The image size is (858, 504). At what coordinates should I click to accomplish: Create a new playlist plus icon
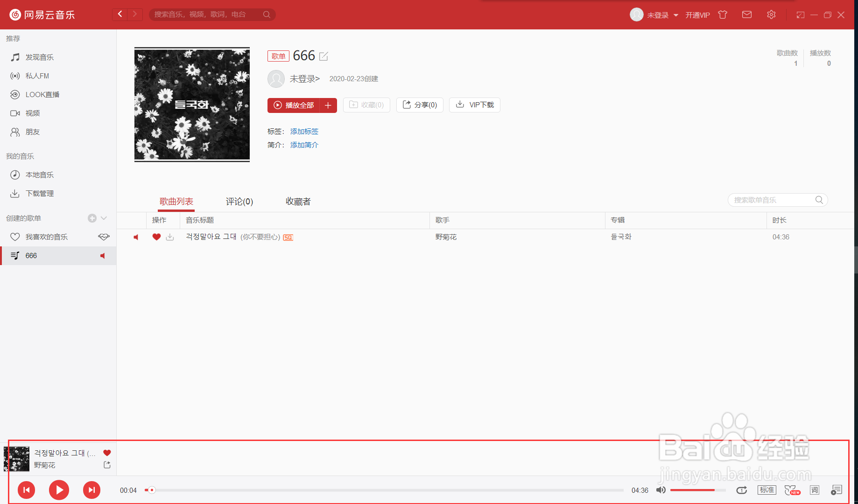click(x=92, y=218)
